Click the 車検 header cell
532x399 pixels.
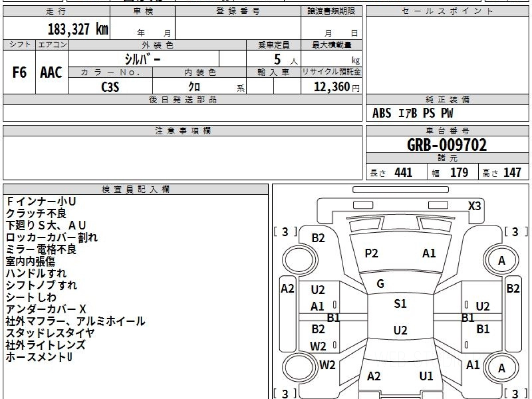(x=143, y=12)
